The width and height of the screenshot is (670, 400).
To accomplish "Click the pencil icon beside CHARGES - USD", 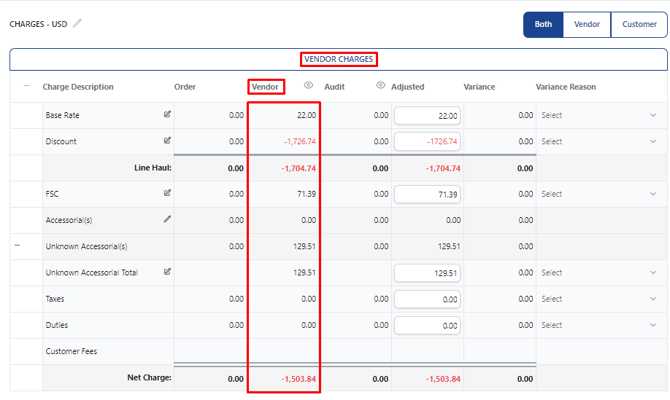I will (x=77, y=24).
